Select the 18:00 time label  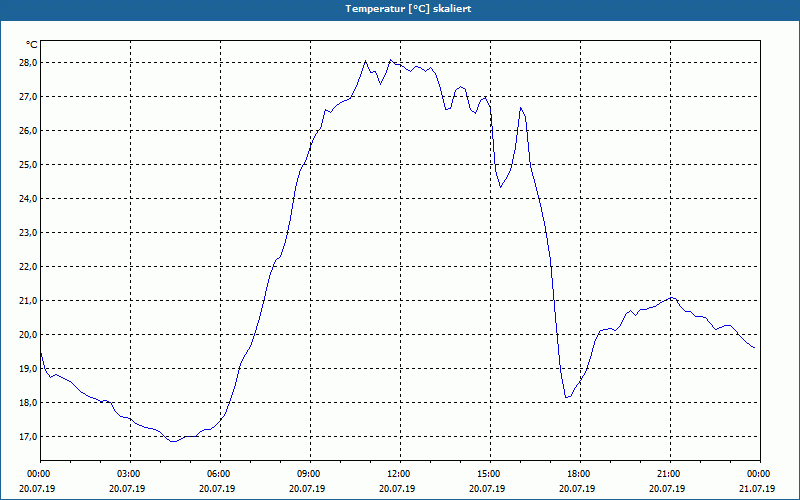tap(580, 474)
